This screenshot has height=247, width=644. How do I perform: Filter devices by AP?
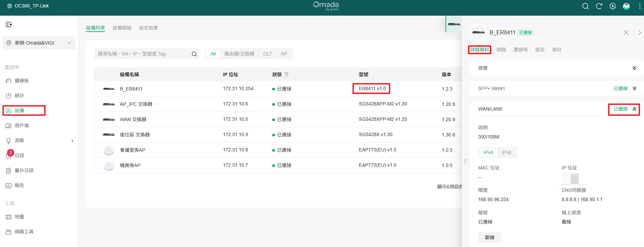coord(284,54)
